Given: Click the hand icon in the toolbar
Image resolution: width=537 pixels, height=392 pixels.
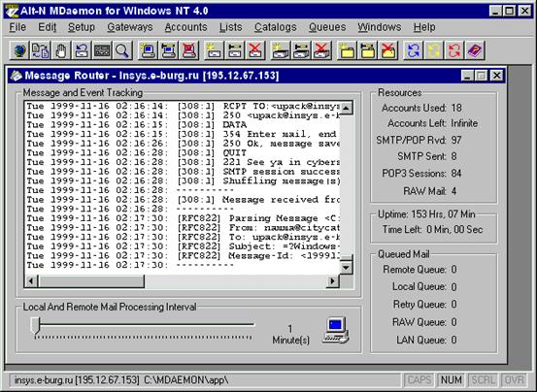Looking at the screenshot, I should (x=60, y=50).
